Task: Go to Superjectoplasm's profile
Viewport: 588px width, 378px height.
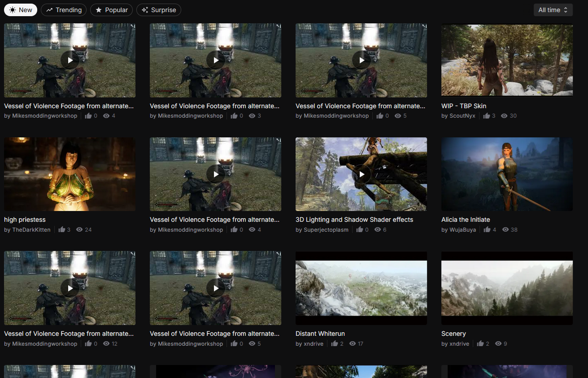Action: [326, 230]
